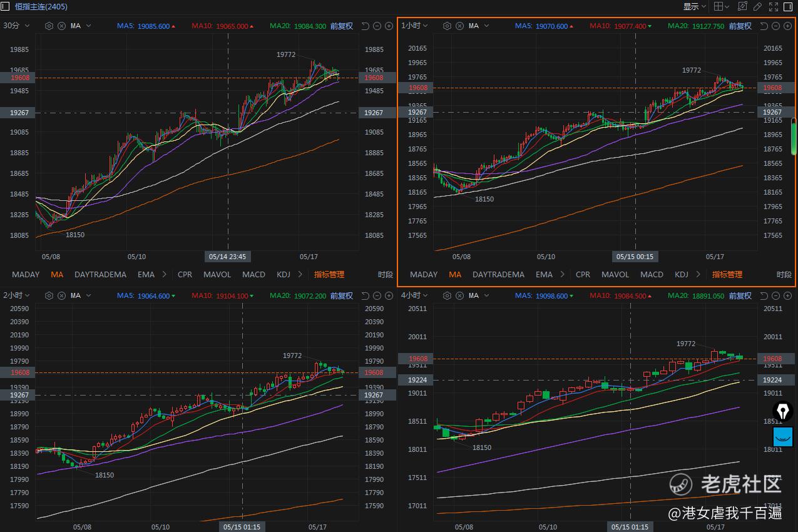798x532 pixels.
Task: Expand the chart grid layout dropdown
Action: pos(722,6)
